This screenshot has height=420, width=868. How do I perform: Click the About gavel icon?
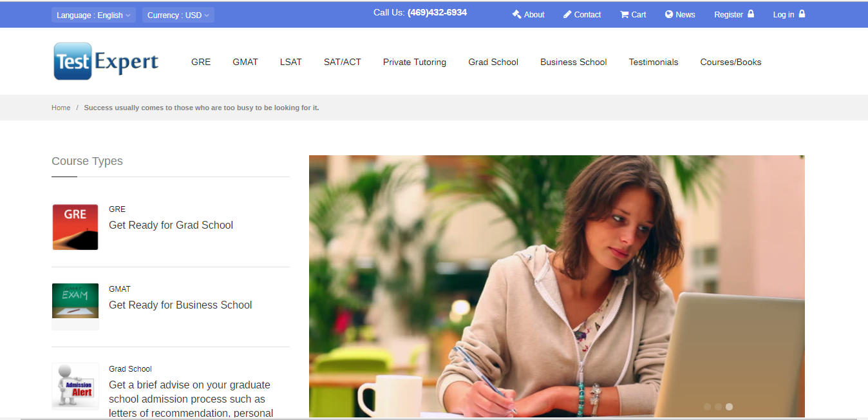click(x=516, y=14)
